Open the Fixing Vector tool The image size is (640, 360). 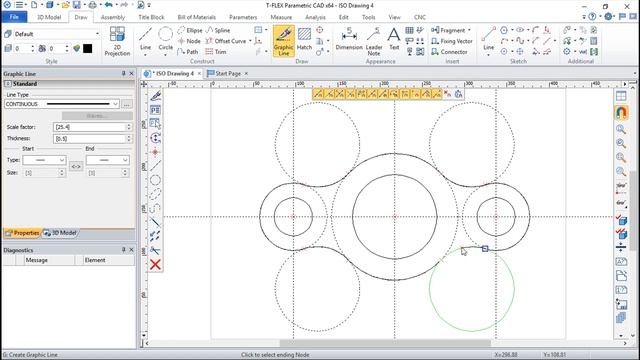[x=452, y=41]
